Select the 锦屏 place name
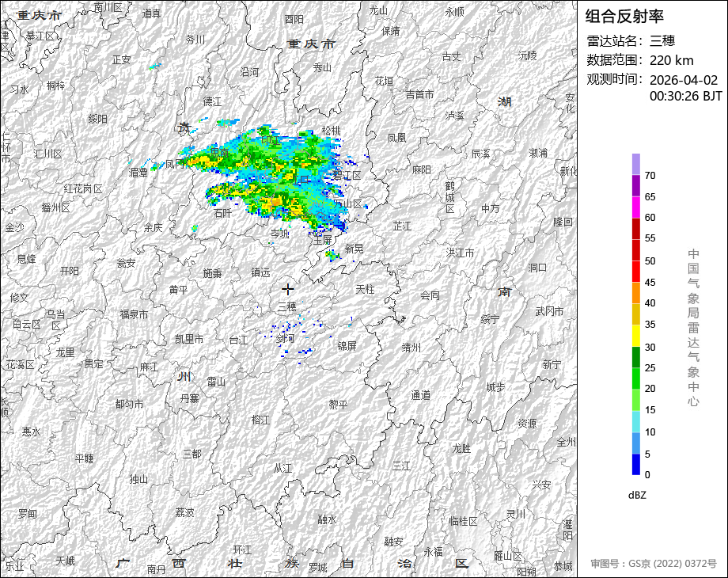728x578 pixels. tap(347, 346)
